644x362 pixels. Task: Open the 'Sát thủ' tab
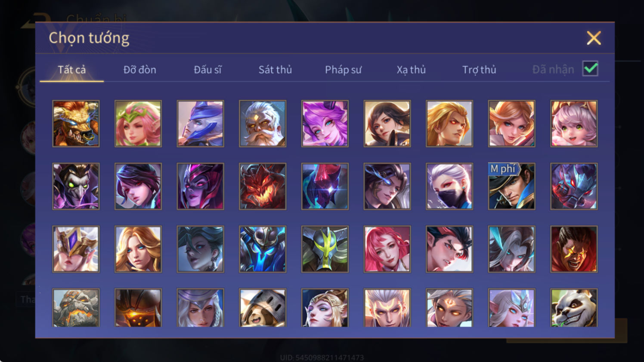tap(275, 70)
